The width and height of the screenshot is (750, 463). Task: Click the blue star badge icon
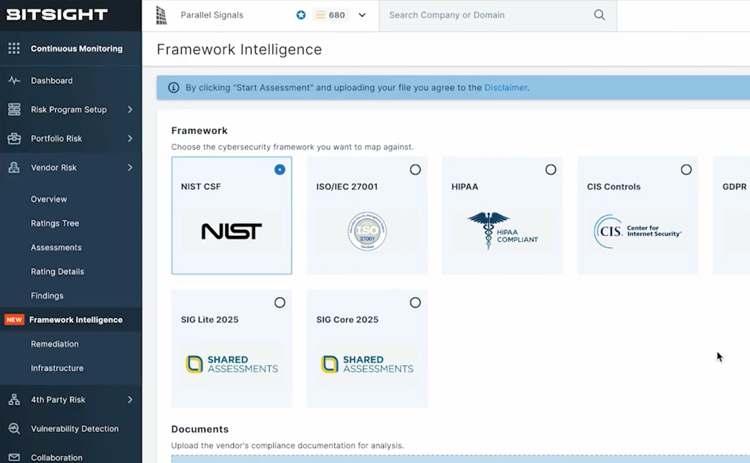(x=301, y=16)
